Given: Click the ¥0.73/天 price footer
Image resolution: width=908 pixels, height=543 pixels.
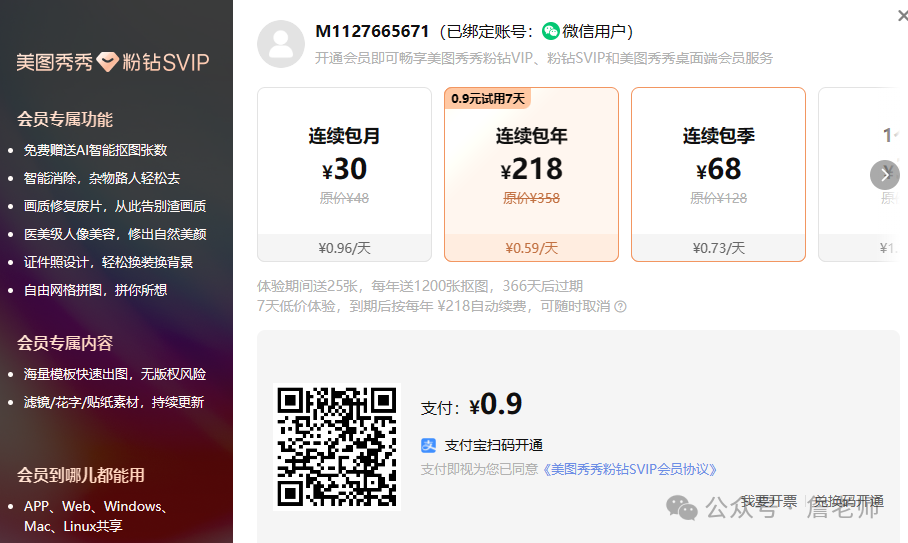Looking at the screenshot, I should 719,248.
